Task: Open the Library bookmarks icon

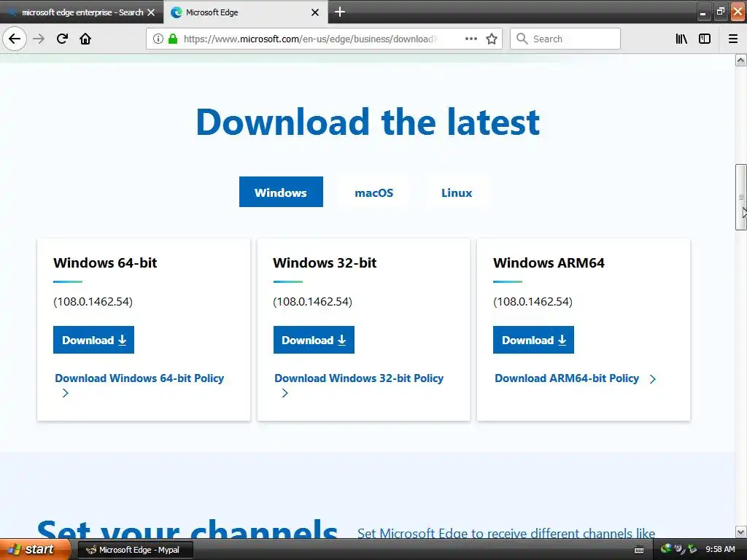Action: pyautogui.click(x=681, y=39)
